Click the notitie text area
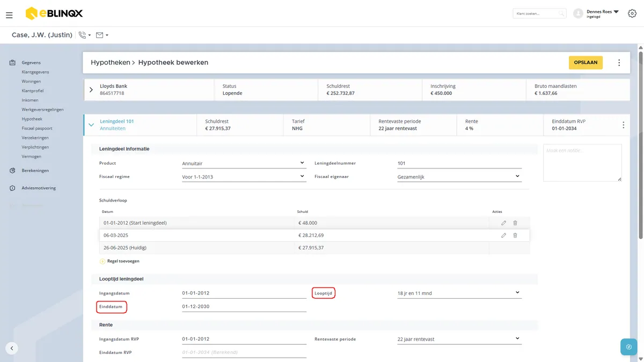This screenshot has height=362, width=644. point(582,163)
